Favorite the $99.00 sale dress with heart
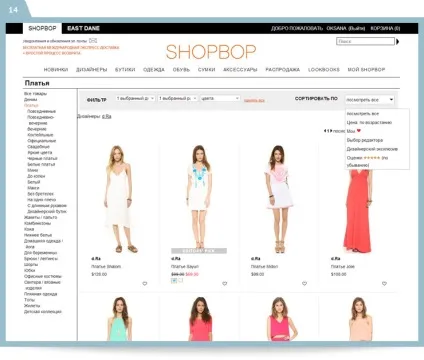 pyautogui.click(x=225, y=284)
